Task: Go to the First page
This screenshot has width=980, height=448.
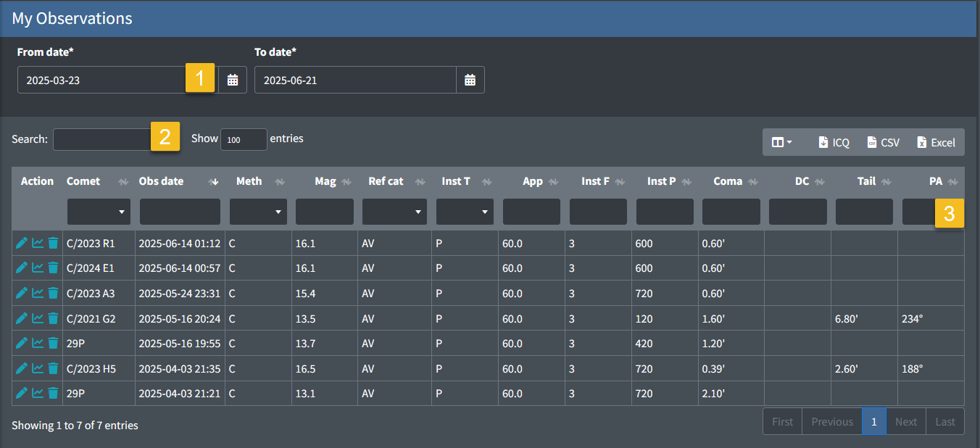Action: [x=782, y=421]
